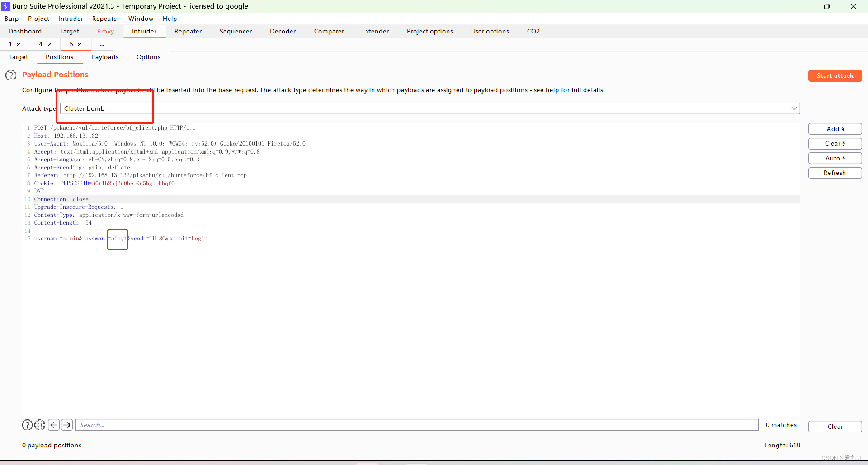Open the Window menu
This screenshot has height=465, width=868.
click(x=141, y=19)
